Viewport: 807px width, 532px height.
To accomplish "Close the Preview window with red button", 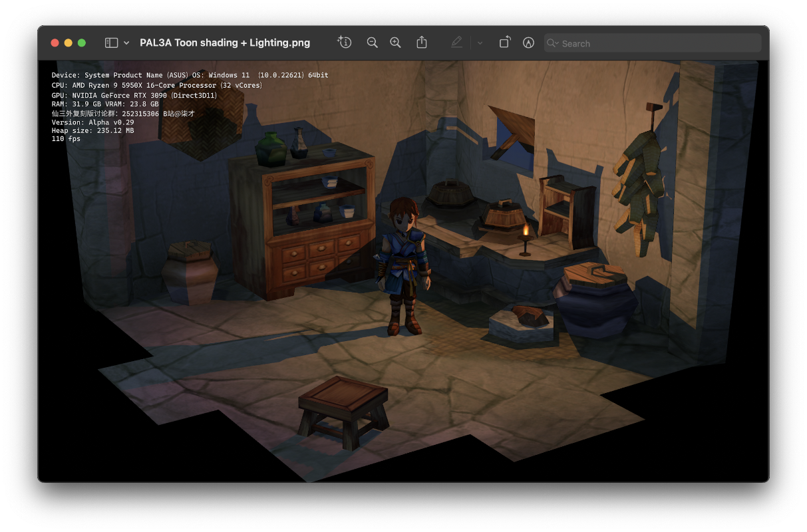I will tap(55, 43).
